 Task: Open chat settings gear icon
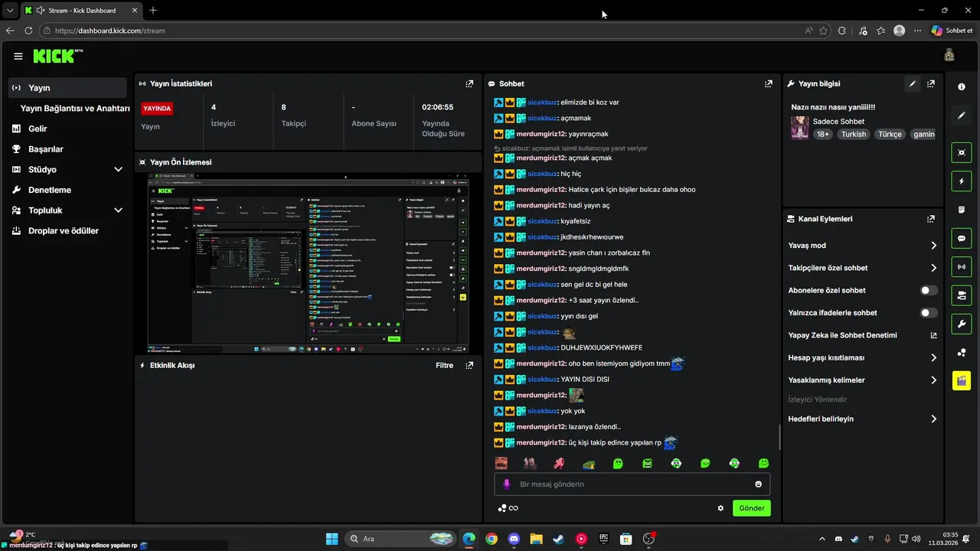(720, 508)
